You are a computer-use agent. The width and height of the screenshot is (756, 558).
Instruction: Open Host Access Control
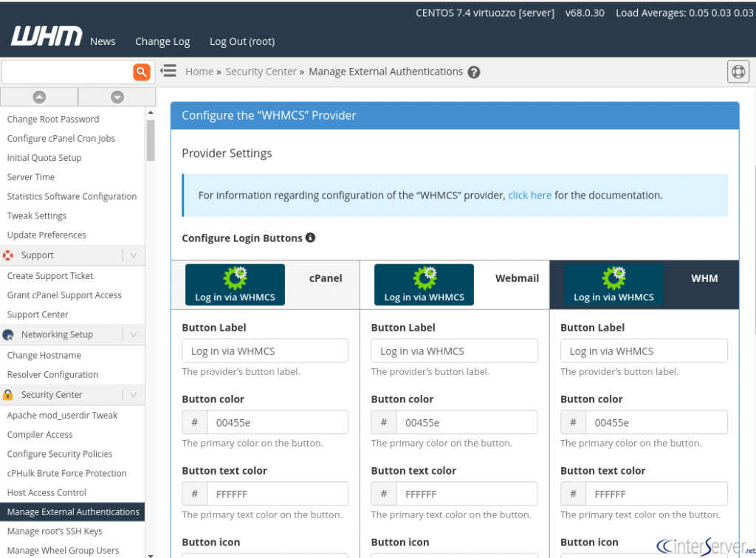(47, 492)
